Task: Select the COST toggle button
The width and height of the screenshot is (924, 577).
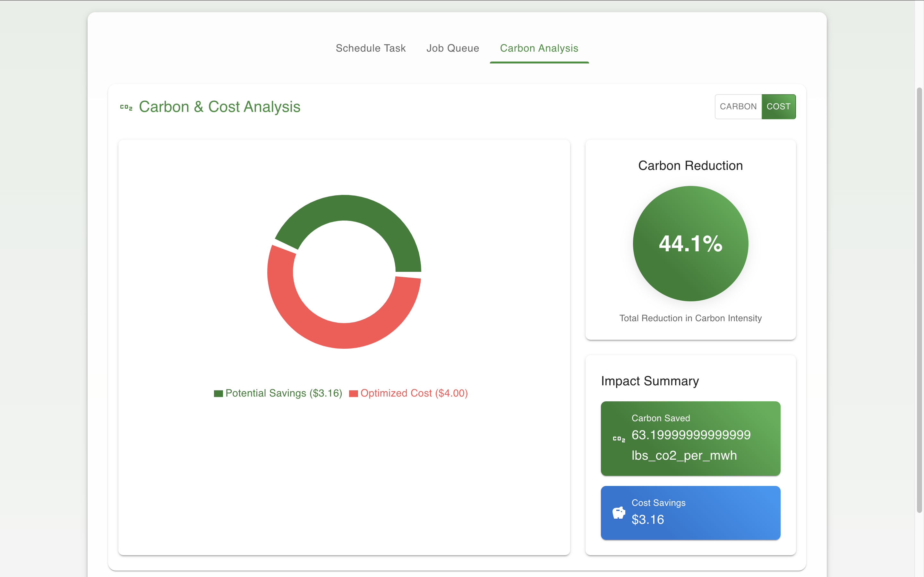Action: point(778,106)
